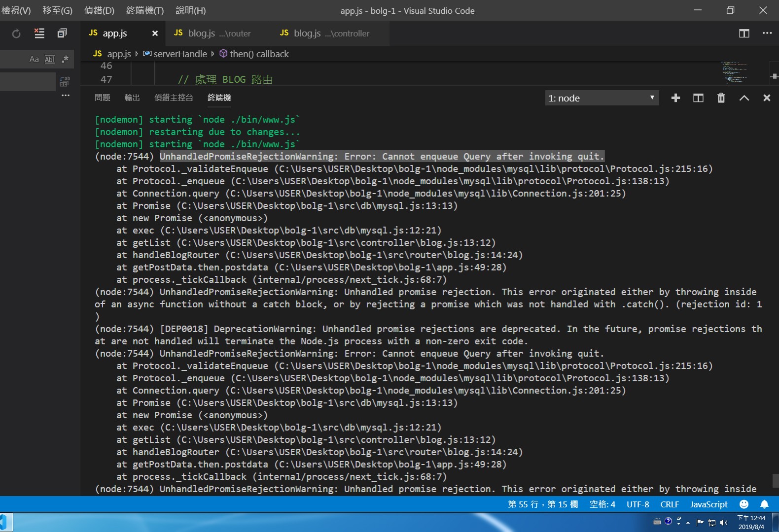Click the refresh search results icon
The height and width of the screenshot is (532, 779).
[16, 33]
